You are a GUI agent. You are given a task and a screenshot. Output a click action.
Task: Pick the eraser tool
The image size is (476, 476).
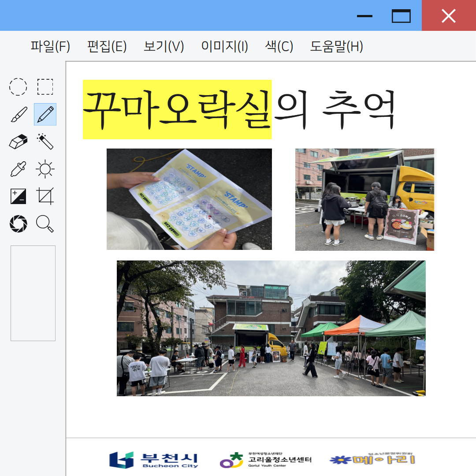[x=18, y=142]
